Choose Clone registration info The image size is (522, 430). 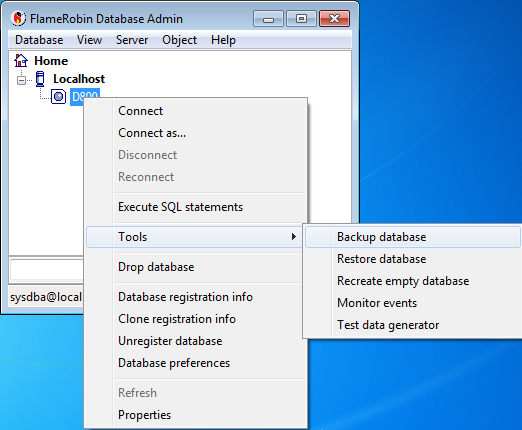pos(196,319)
